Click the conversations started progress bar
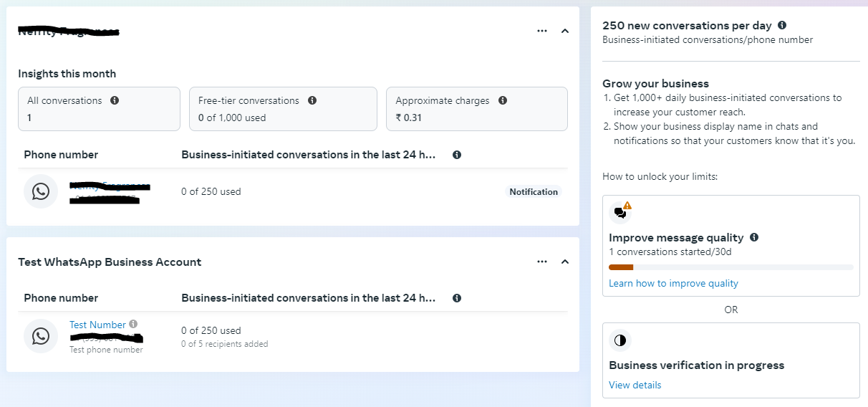 click(731, 267)
